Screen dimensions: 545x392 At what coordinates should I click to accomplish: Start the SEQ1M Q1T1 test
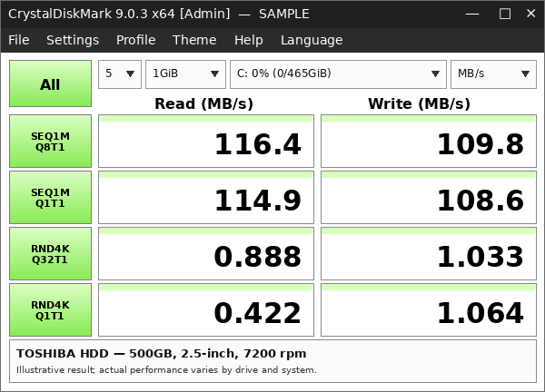coord(50,198)
